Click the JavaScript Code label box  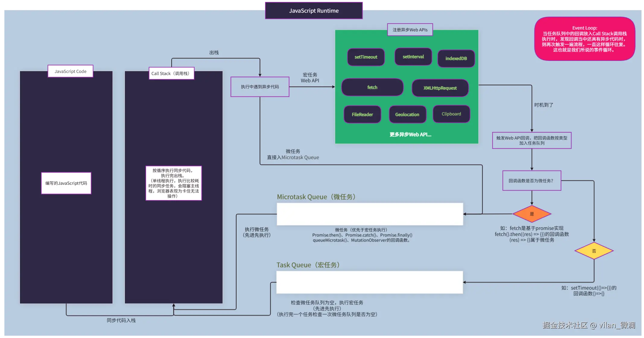[70, 71]
